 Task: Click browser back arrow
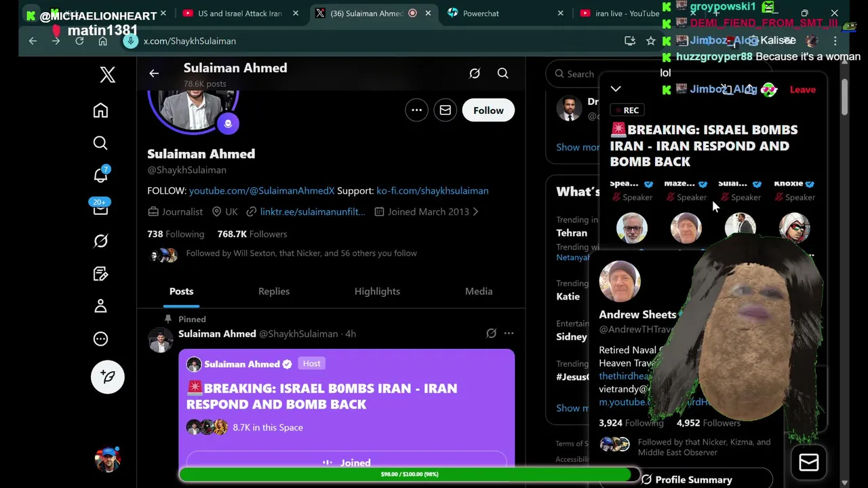pos(33,41)
